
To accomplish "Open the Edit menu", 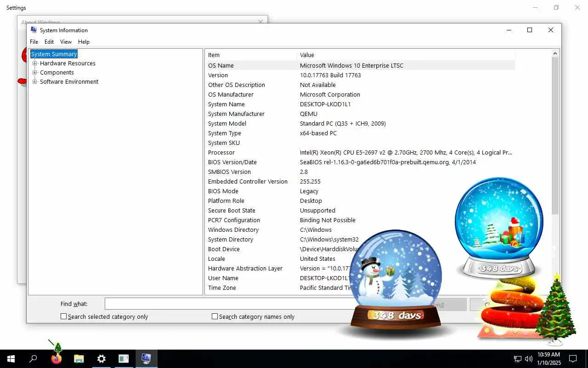I will click(49, 42).
